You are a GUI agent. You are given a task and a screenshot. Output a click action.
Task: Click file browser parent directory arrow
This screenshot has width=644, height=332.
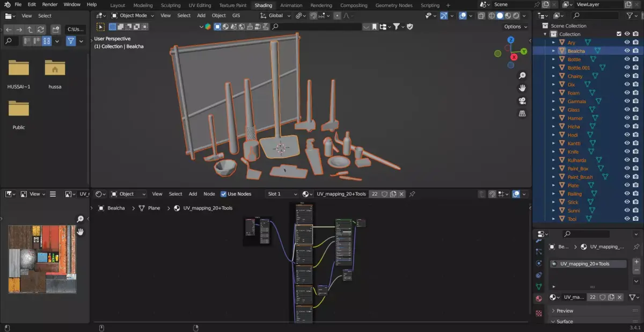click(x=30, y=30)
